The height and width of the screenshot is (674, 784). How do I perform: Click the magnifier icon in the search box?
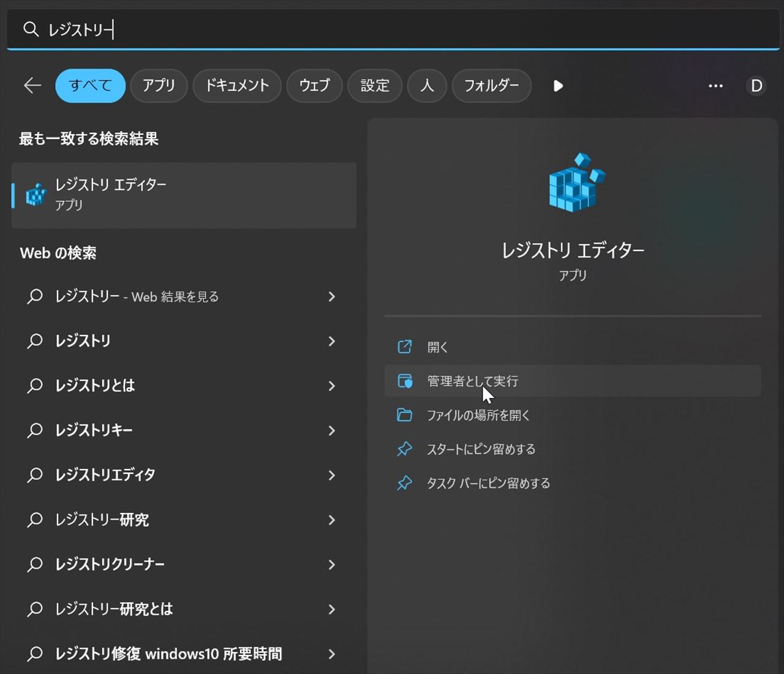click(31, 29)
